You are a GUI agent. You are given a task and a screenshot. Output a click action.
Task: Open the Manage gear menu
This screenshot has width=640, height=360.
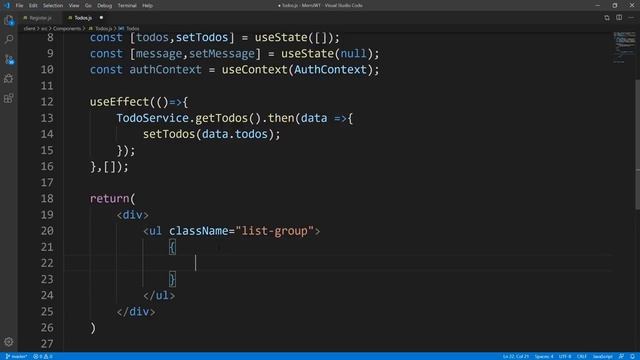coord(9,342)
